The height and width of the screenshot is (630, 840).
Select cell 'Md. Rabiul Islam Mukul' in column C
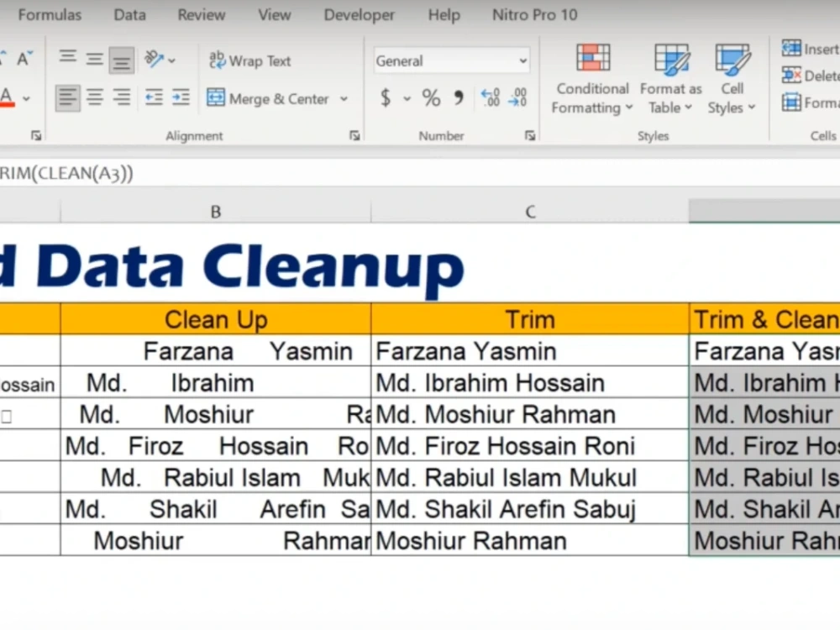pos(530,477)
